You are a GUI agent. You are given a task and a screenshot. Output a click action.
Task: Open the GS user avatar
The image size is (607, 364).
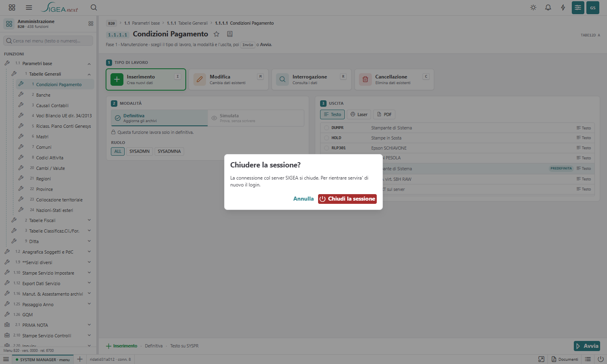[x=593, y=8]
